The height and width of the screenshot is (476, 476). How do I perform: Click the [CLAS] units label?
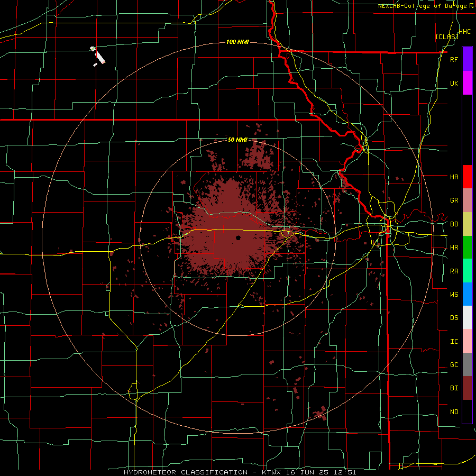[x=447, y=36]
